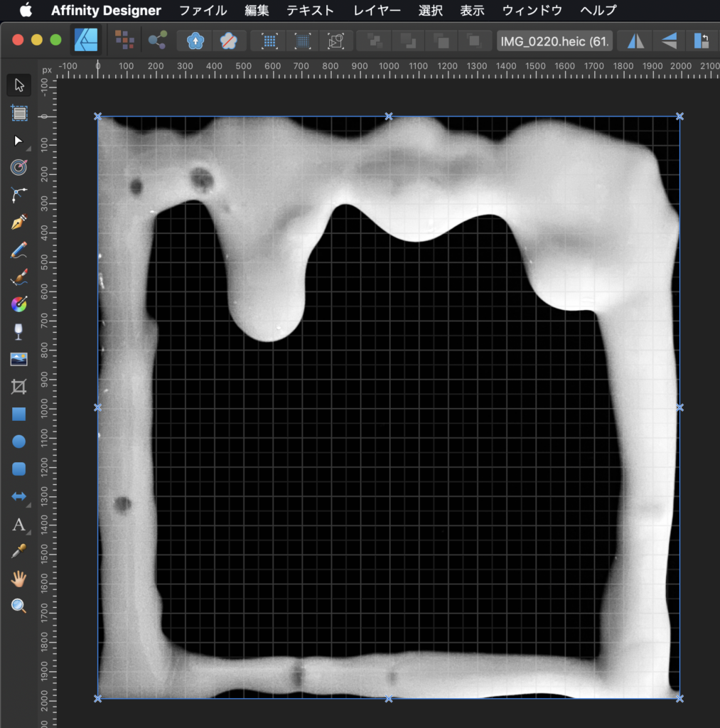
Task: Choose the Vector Brush tool
Action: point(19,277)
